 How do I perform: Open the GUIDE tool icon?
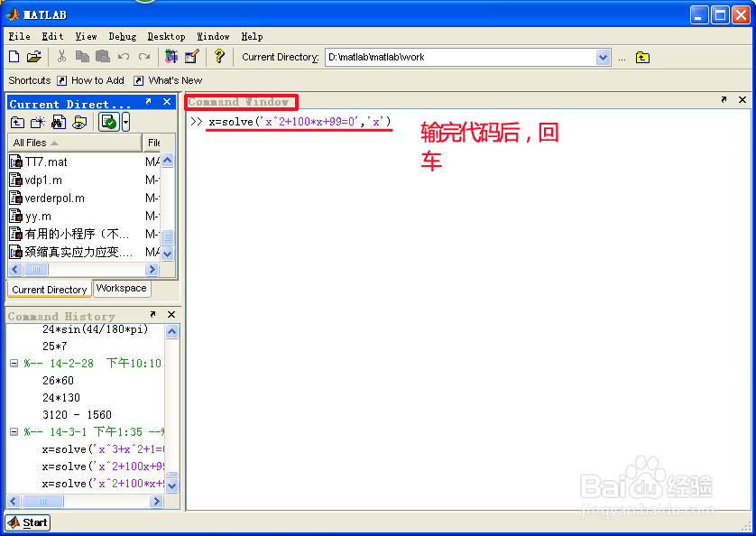tap(192, 57)
